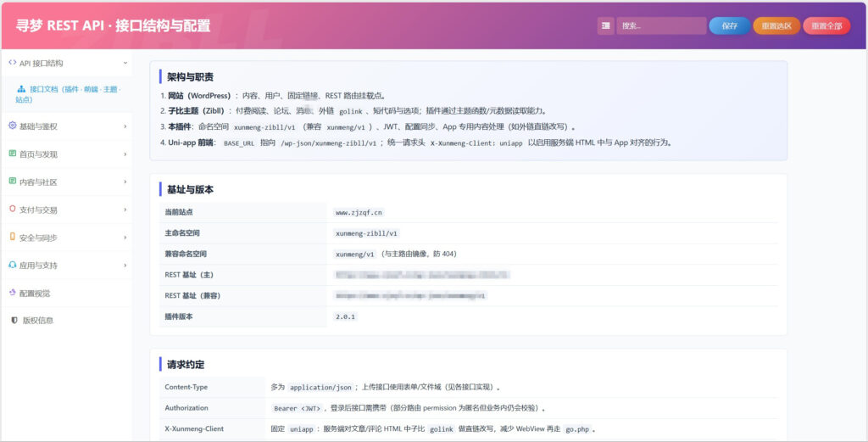Expand the 支付与交易 chevron
Screen dimensions: 868x442
(x=125, y=210)
